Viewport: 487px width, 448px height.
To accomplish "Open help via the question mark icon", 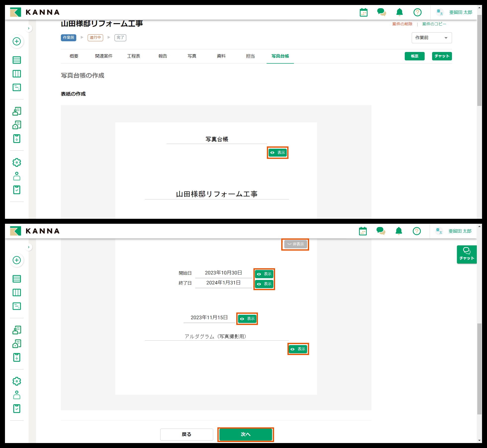I will click(x=417, y=12).
